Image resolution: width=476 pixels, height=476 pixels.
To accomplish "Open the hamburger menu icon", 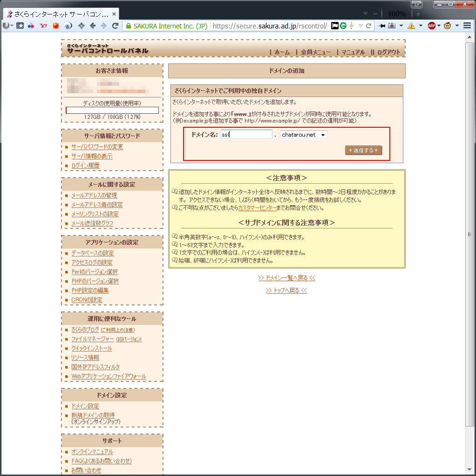I will pos(467,26).
